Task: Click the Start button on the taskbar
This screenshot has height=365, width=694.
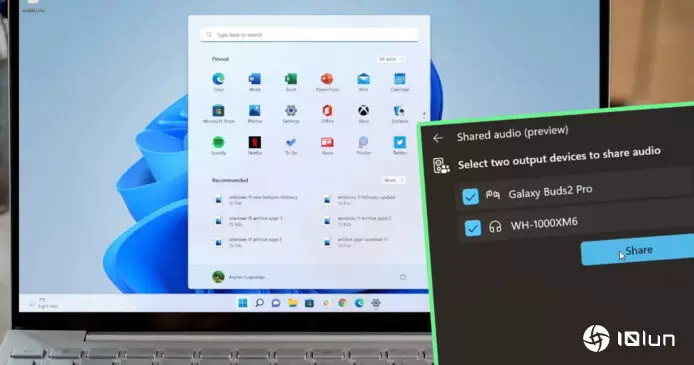Action: tap(243, 303)
